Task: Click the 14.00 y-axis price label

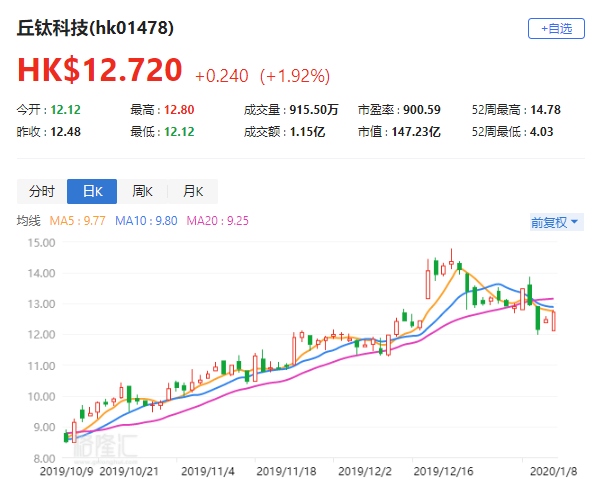Action: [x=42, y=273]
